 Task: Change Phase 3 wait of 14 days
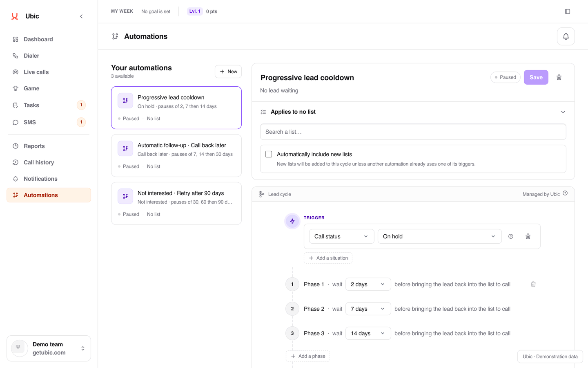point(368,333)
